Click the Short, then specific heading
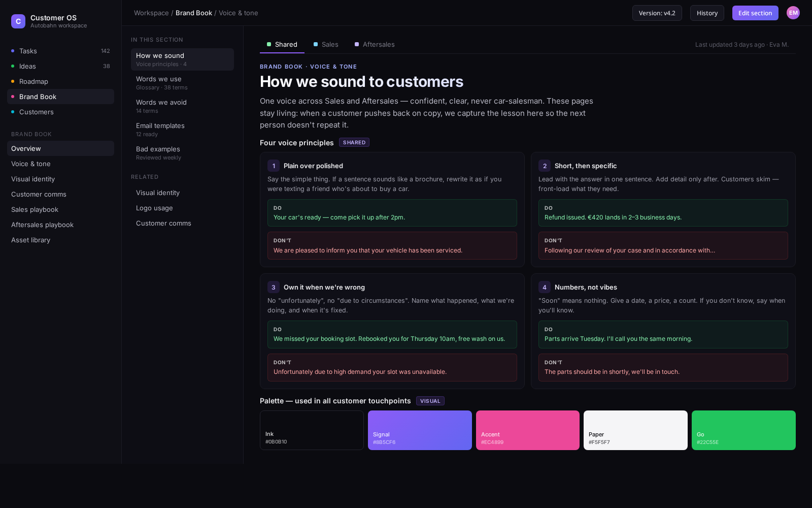 586,166
